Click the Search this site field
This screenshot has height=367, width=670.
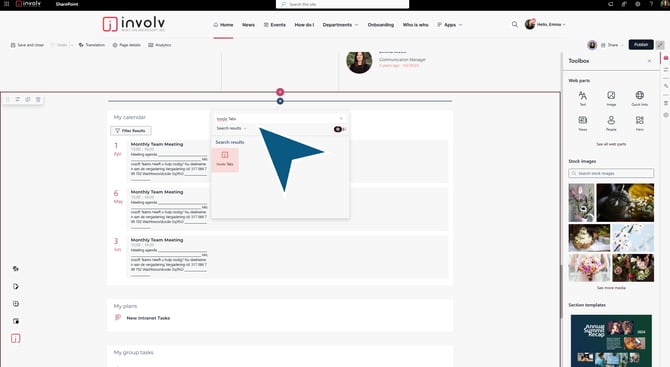point(342,4)
